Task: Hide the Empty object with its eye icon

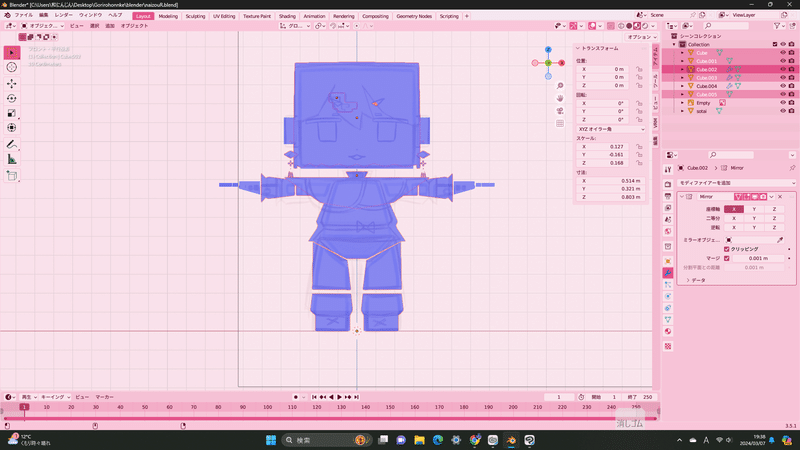Action: [x=783, y=103]
